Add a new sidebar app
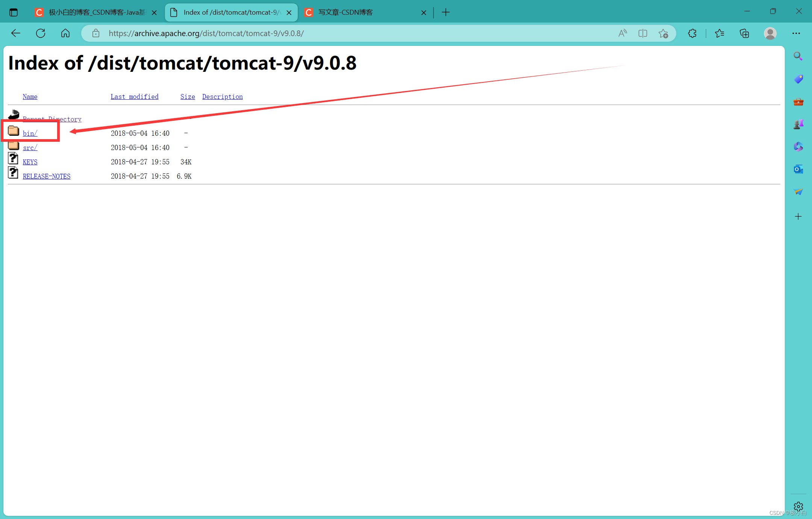 [798, 216]
